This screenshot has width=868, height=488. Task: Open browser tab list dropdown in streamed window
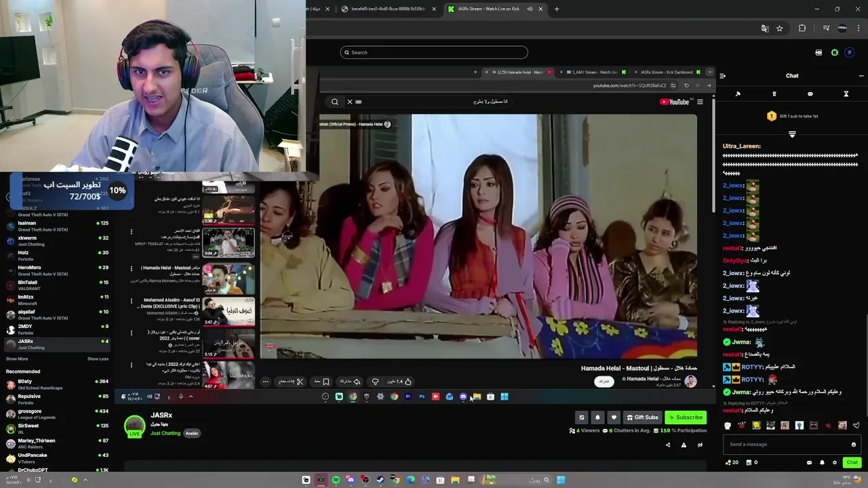pyautogui.click(x=709, y=72)
